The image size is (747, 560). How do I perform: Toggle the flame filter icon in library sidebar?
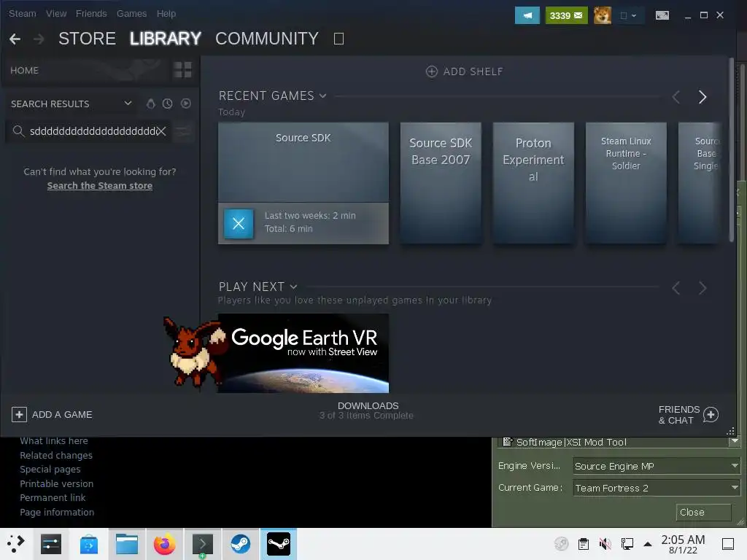coord(150,104)
